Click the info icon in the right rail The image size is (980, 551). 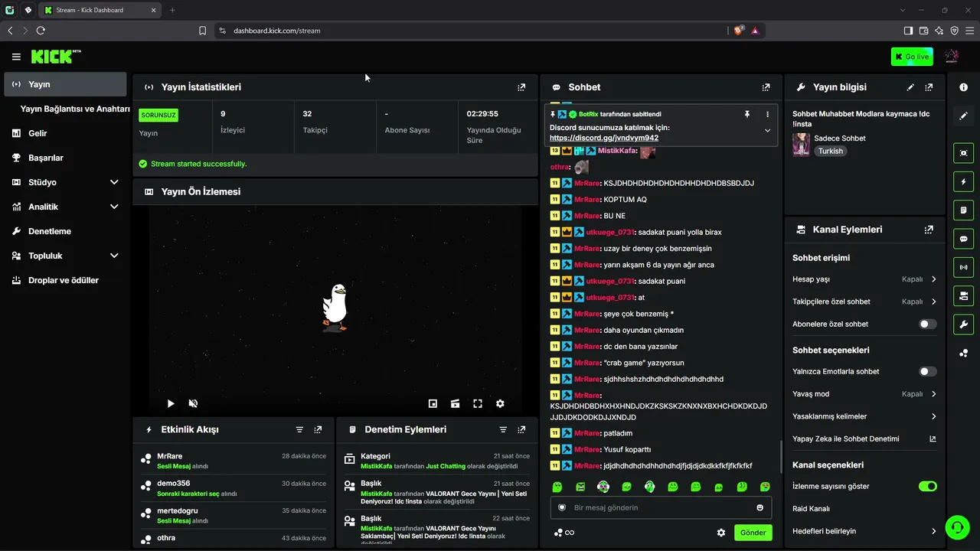pyautogui.click(x=963, y=87)
